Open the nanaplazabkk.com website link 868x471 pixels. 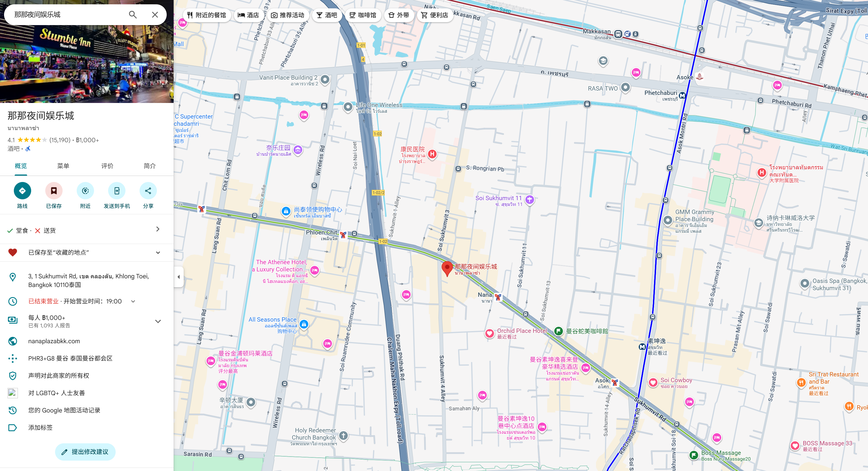coord(54,341)
